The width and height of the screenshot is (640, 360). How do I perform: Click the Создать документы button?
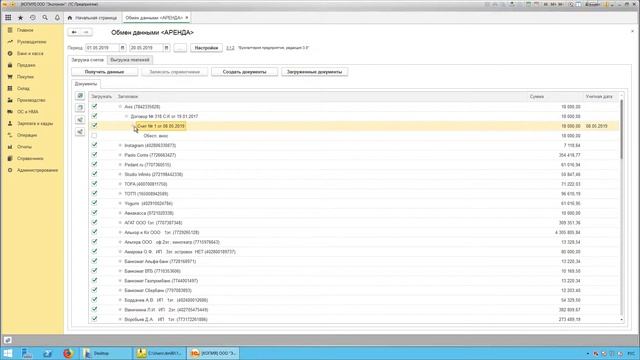tap(244, 72)
